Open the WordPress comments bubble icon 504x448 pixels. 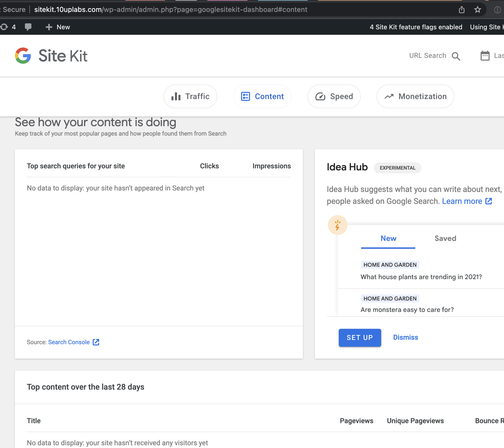[28, 27]
